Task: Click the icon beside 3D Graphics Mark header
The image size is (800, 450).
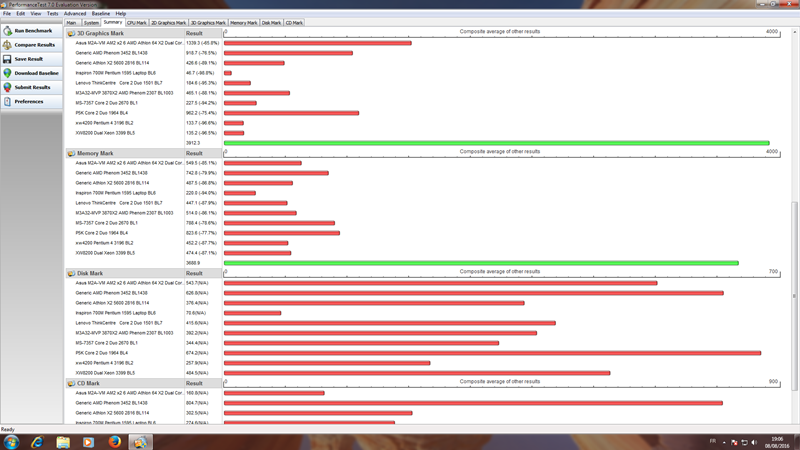Action: tap(71, 33)
